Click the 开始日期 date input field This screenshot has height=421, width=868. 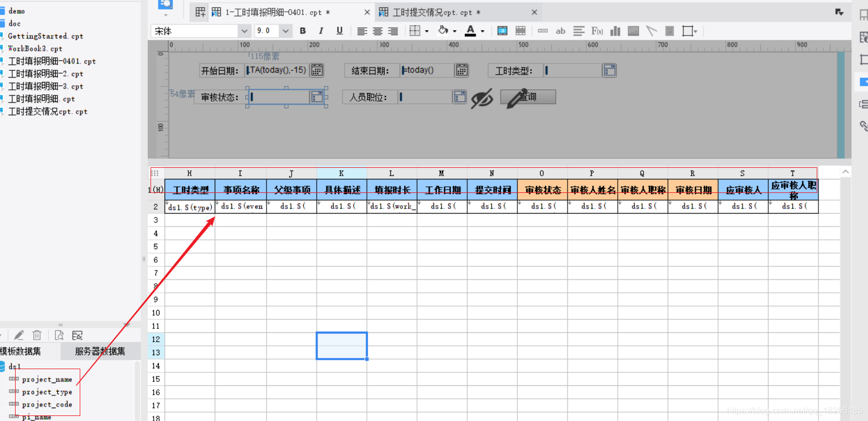coord(277,70)
